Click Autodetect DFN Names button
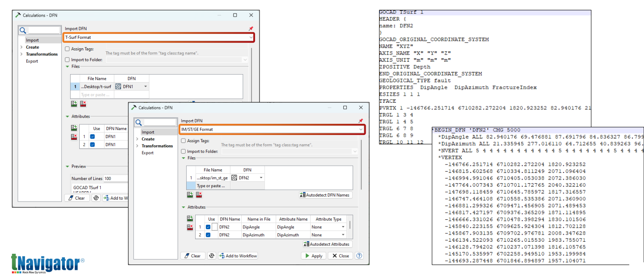Screen dimensions: 644x277 tap(326, 195)
